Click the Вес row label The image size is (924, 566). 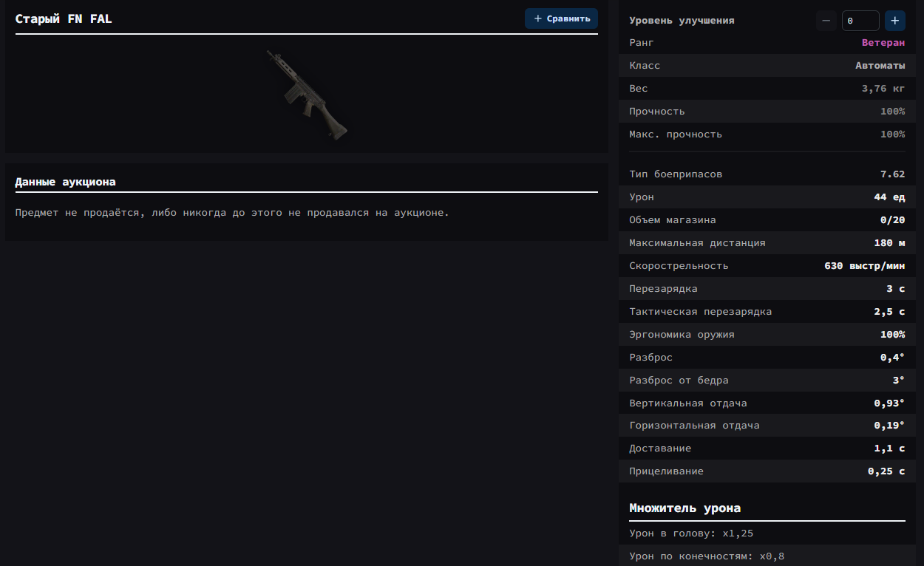point(638,89)
